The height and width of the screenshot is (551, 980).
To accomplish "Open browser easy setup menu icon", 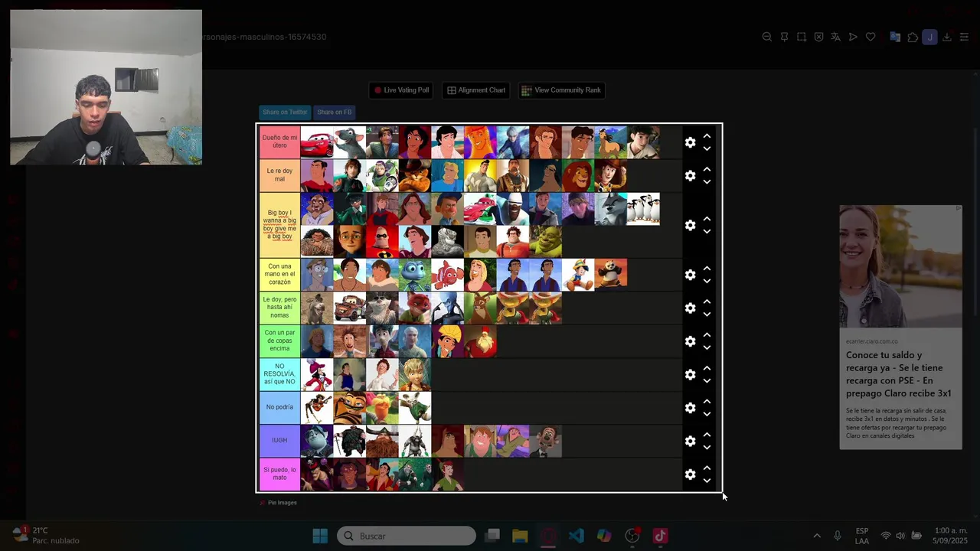I will 964,37.
